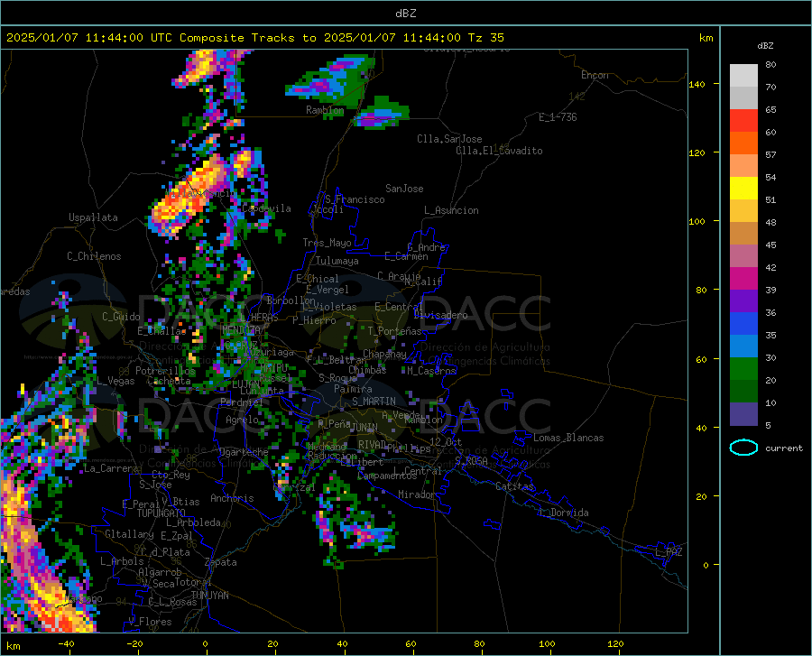Click the 'Encon' label on the map
The width and height of the screenshot is (812, 656).
click(595, 75)
